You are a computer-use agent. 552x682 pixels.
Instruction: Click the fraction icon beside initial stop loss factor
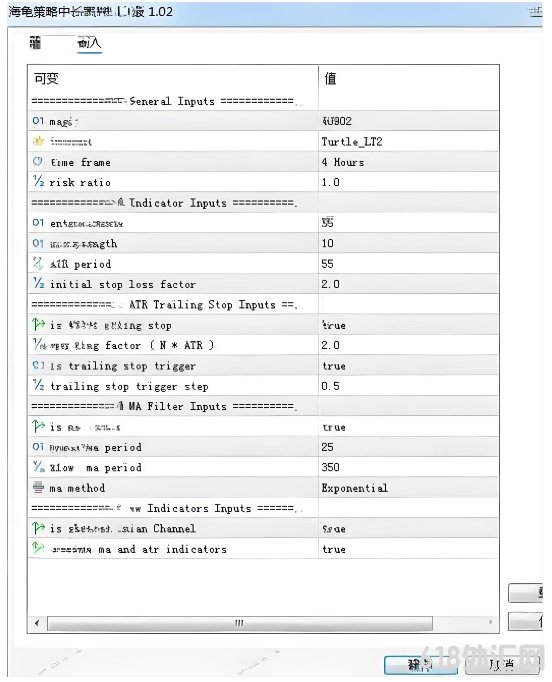[39, 284]
